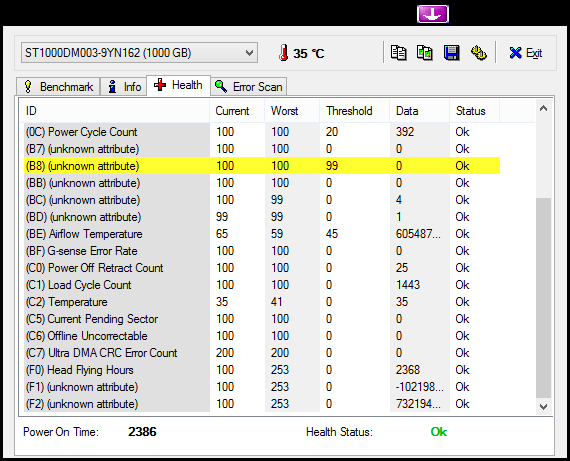The image size is (570, 461).
Task: Select the (C5) Current Pending Sector row
Action: [262, 319]
